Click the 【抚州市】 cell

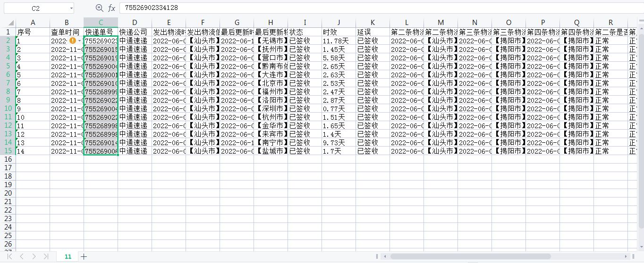pos(271,49)
